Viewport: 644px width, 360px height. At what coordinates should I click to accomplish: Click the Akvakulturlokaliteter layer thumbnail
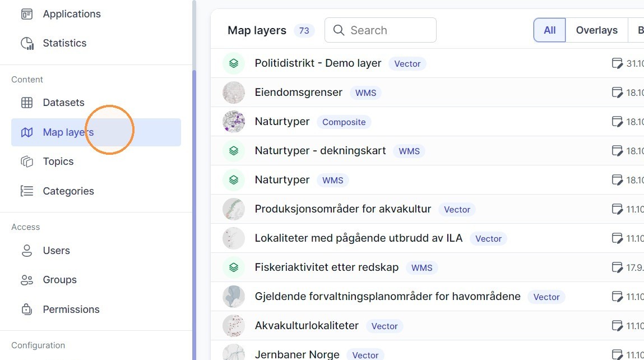[234, 326]
